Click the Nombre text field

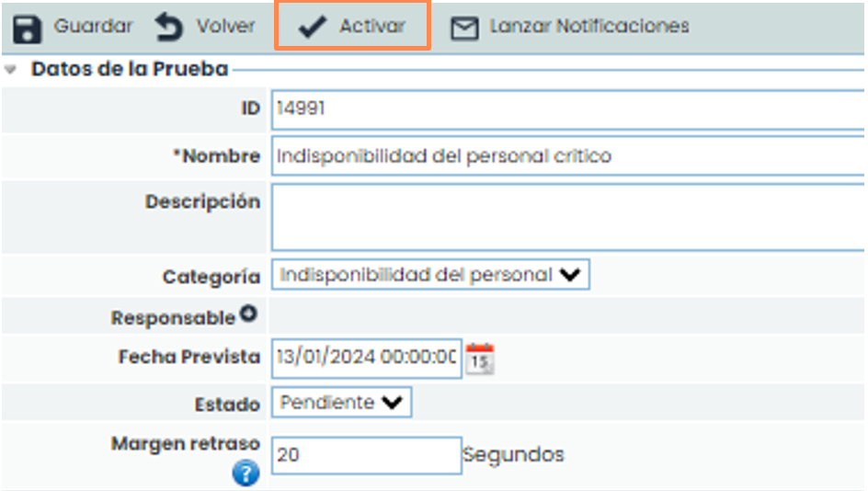(x=566, y=156)
